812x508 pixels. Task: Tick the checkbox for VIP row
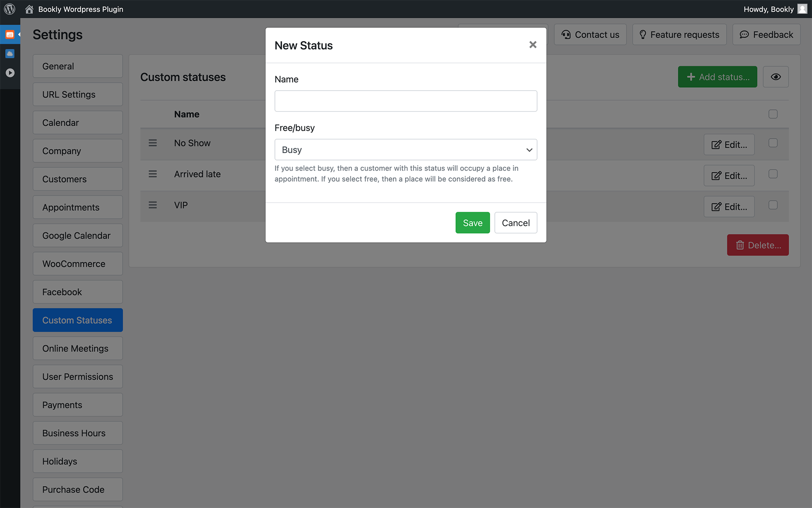[x=773, y=205]
